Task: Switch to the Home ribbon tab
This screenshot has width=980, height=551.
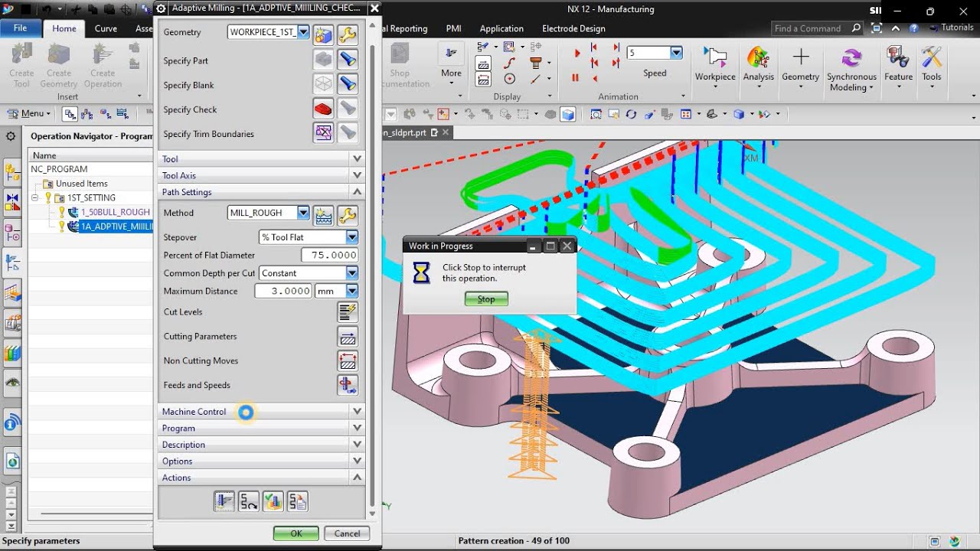Action: pos(64,28)
